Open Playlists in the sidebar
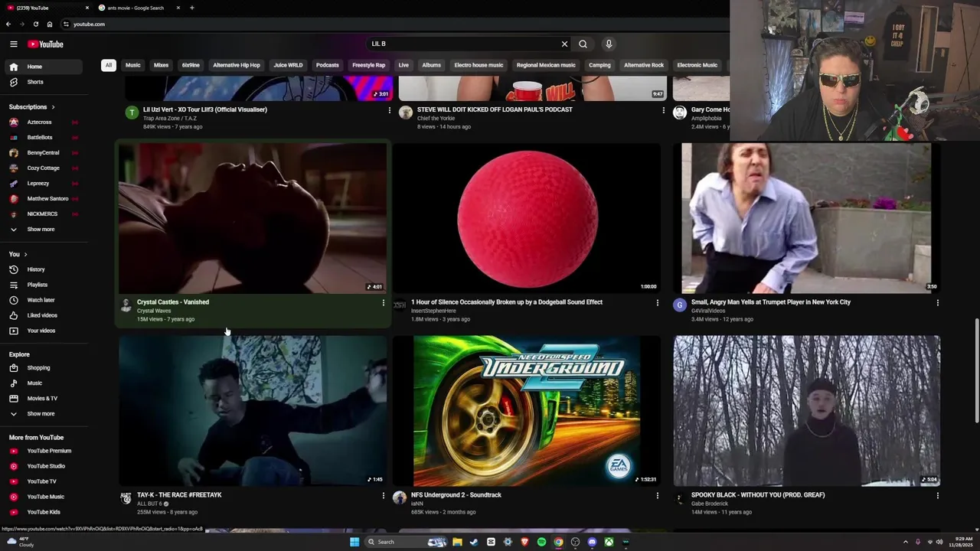 click(44, 285)
